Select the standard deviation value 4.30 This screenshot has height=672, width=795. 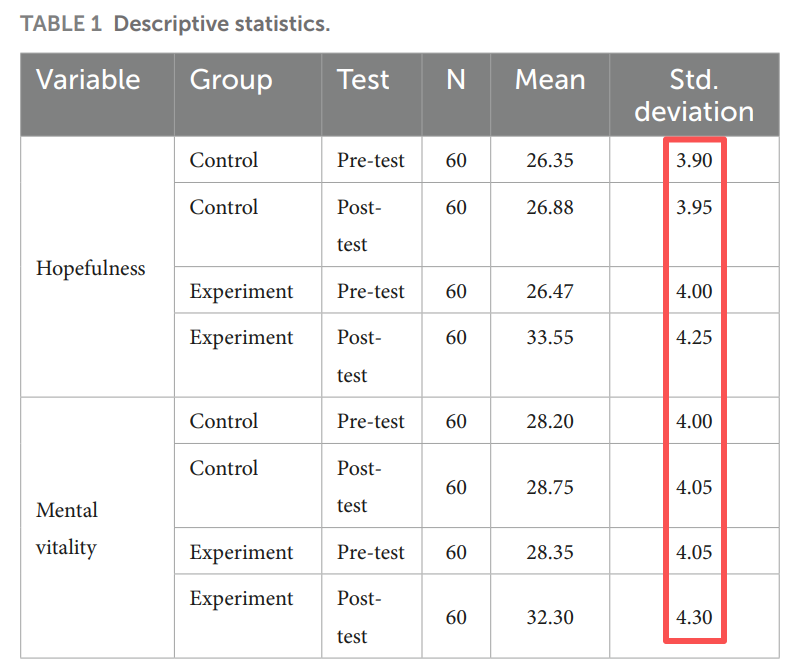pos(694,617)
